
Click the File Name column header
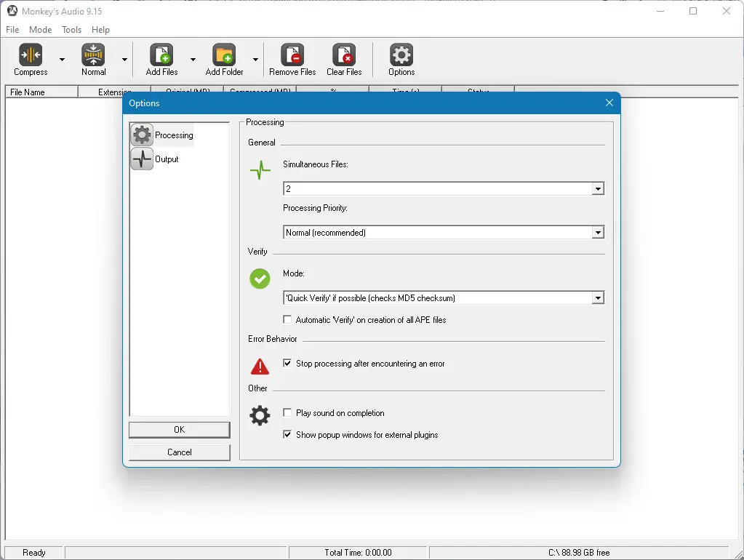[41, 92]
